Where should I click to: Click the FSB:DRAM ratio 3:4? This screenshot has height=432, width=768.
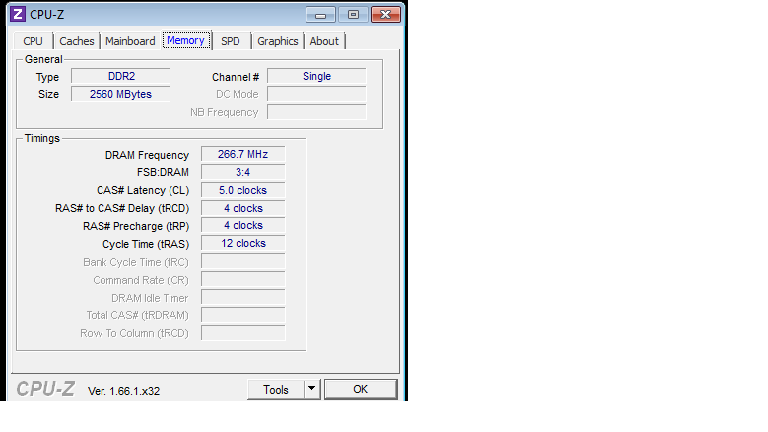[x=243, y=172]
